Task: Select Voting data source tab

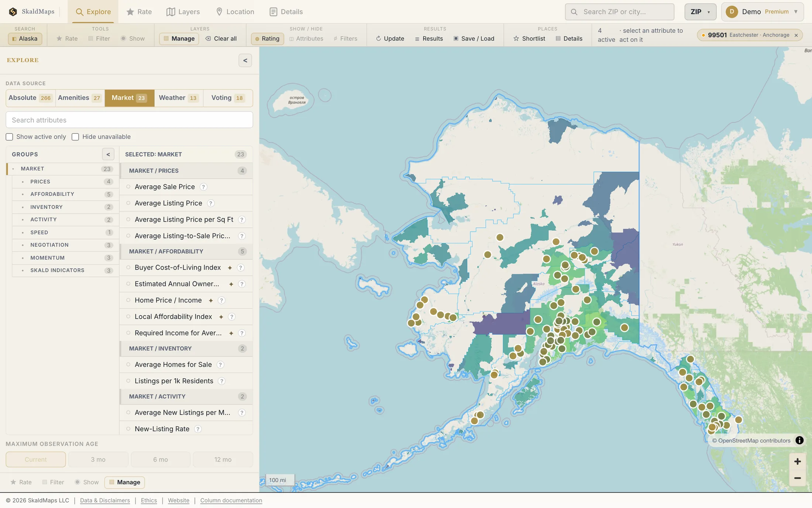Action: [228, 98]
